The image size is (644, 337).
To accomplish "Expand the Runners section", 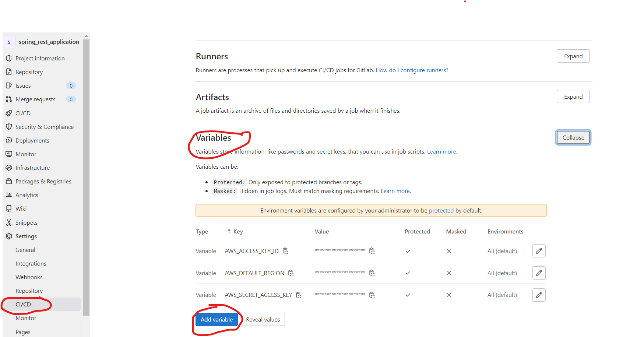I will 573,56.
